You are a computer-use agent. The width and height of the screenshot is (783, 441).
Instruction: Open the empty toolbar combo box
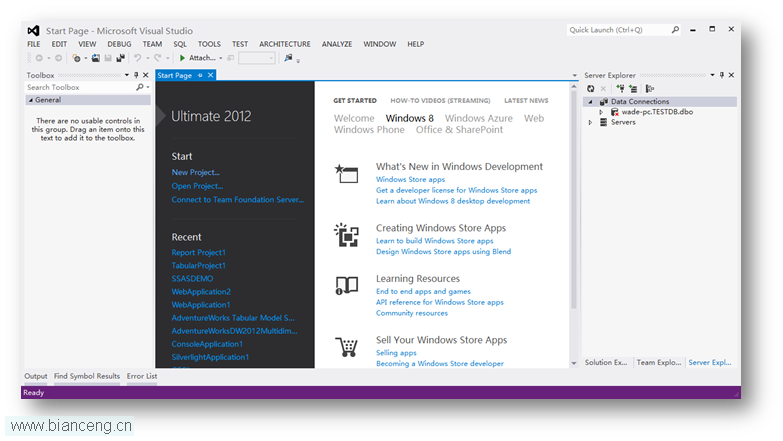click(257, 58)
